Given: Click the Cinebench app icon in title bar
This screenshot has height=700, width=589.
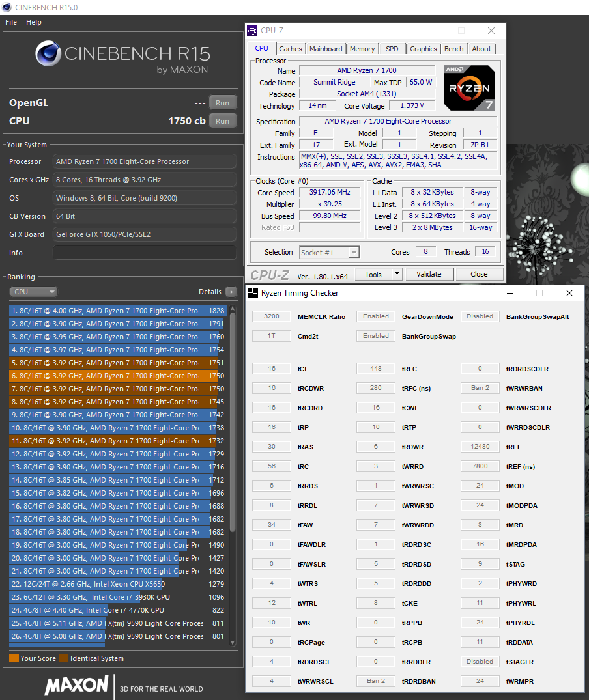Looking at the screenshot, I should tap(7, 7).
